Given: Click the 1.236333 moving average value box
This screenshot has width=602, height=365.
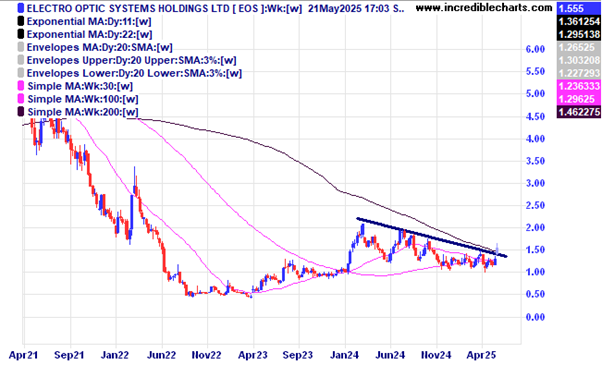Looking at the screenshot, I should coord(579,86).
